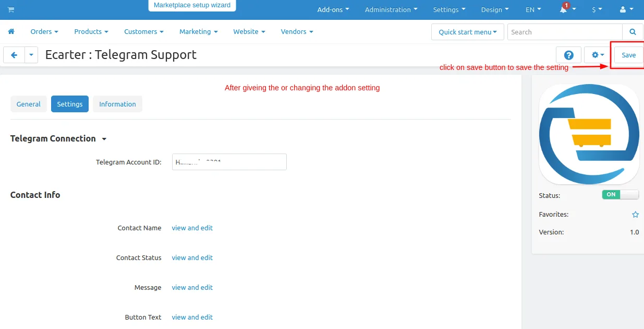Open the Marketplace setup wizard
Viewport: 644px width, 329px height.
tap(192, 5)
